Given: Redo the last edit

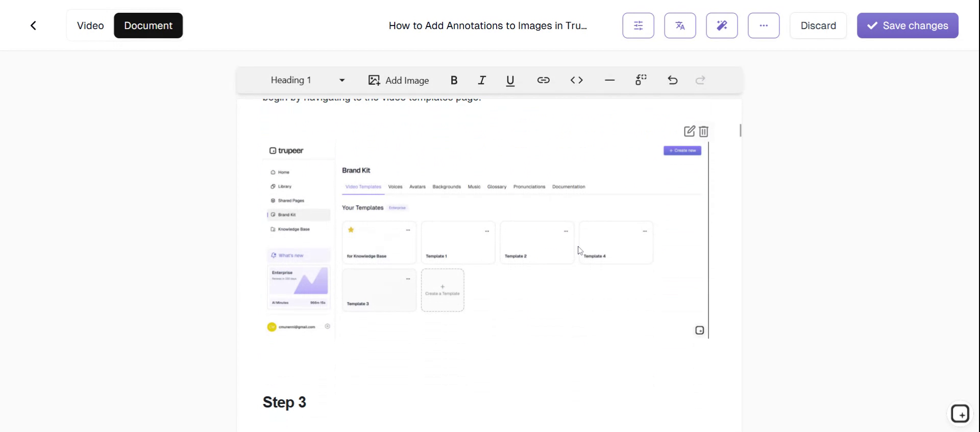Looking at the screenshot, I should coord(700,80).
